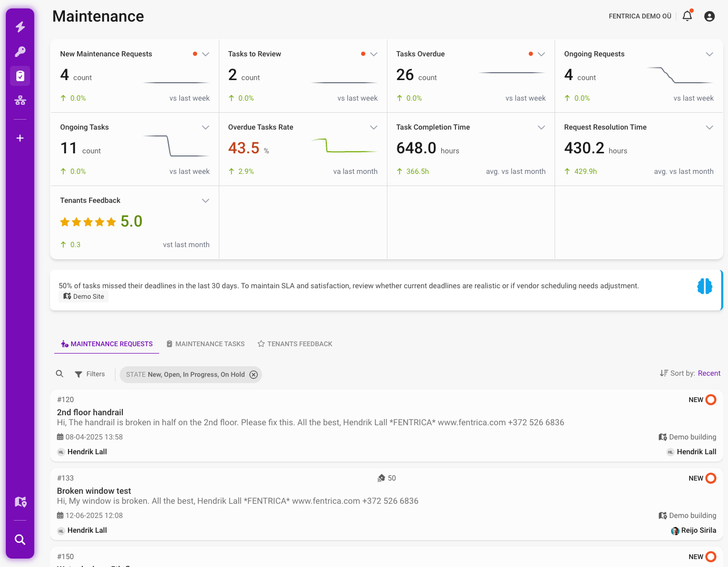
Task: Click the sidebar search icon
Action: [x=20, y=540]
